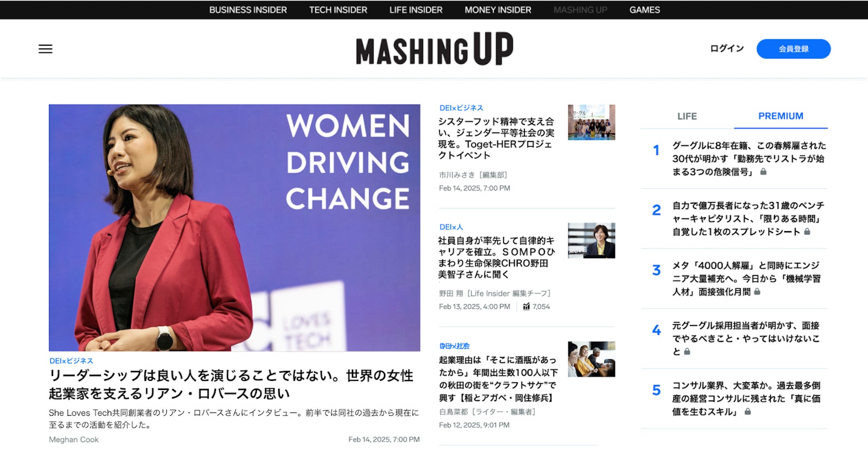The width and height of the screenshot is (868, 454).
Task: Click the MASHING UP logo
Action: click(x=434, y=49)
